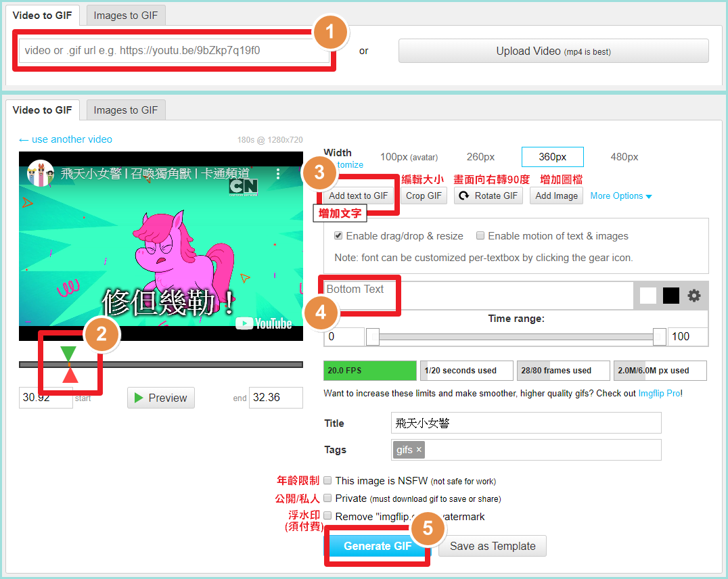Click Upload Video button
This screenshot has height=579, width=728.
click(x=553, y=51)
